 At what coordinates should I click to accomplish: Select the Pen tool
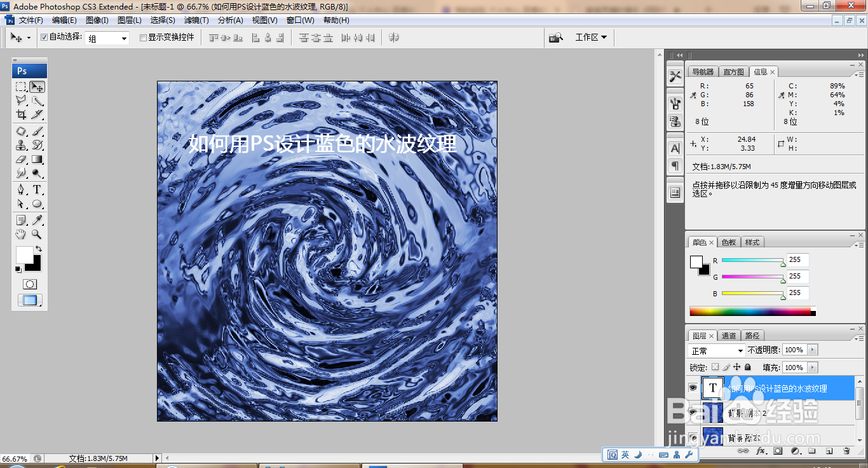pos(21,189)
